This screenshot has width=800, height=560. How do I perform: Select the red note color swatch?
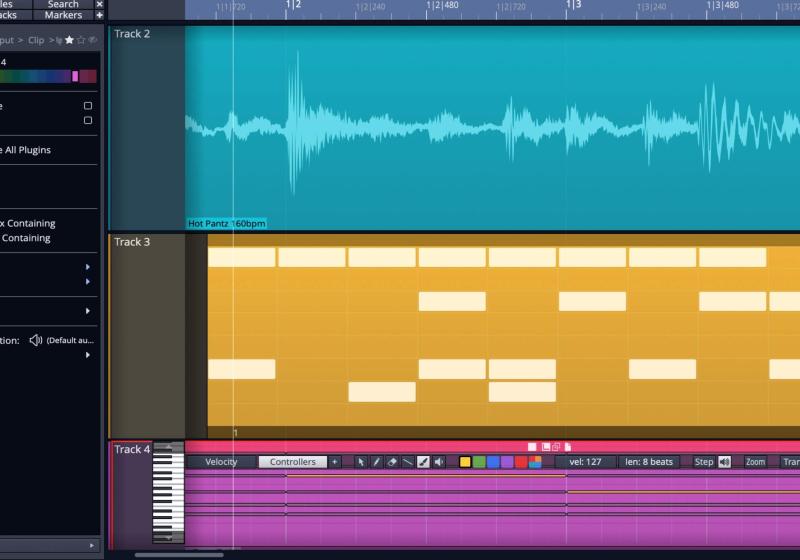coord(521,462)
